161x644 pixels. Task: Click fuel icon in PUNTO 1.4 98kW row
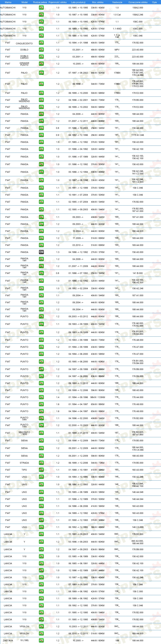click(41, 397)
